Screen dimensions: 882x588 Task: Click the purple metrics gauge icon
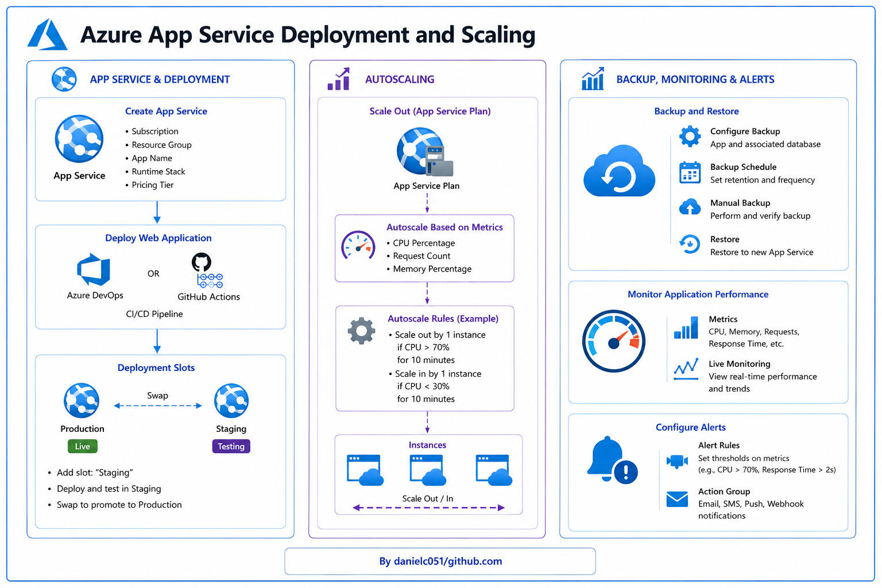point(358,245)
